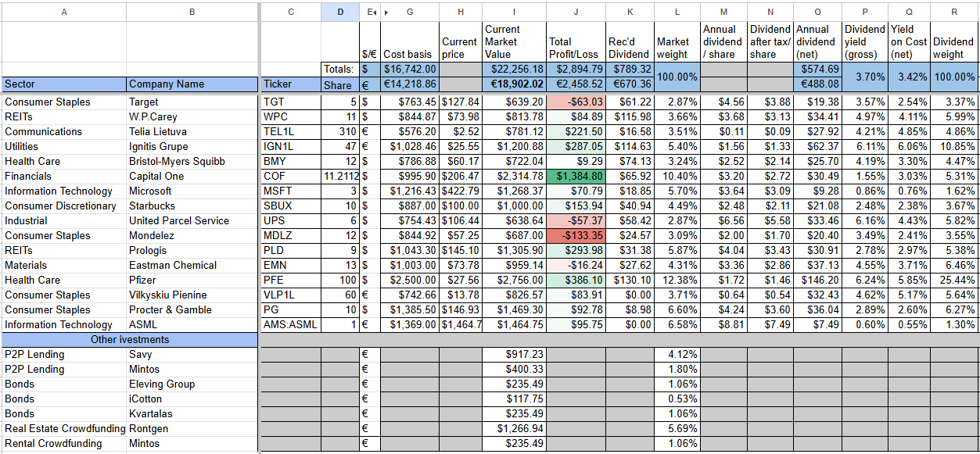Viewport: 980px width, 454px height.
Task: Select the 'Real Estate Crowdfunding' cell
Action: (63, 429)
